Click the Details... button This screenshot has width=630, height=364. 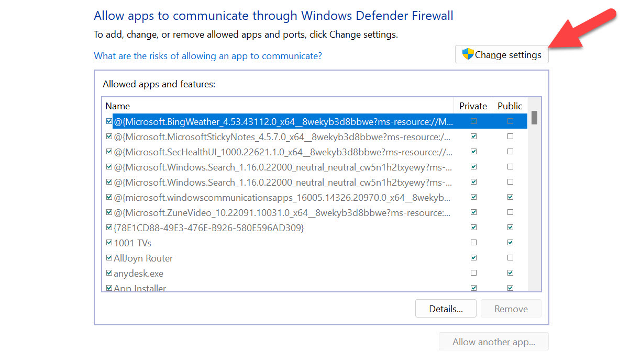point(446,309)
